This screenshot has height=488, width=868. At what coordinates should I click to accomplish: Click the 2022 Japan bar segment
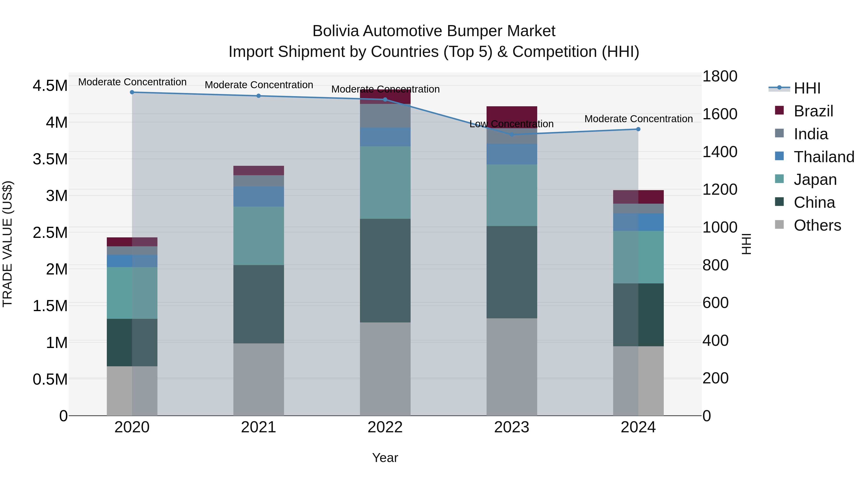386,183
